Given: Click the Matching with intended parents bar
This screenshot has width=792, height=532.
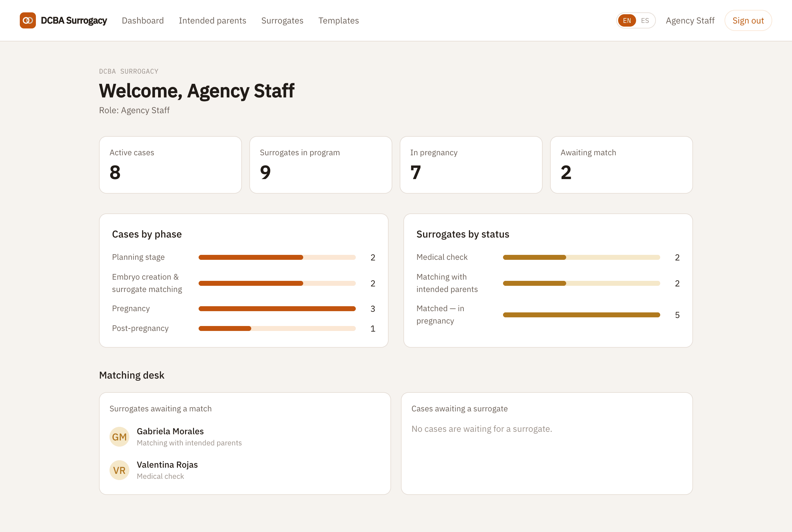Looking at the screenshot, I should pyautogui.click(x=581, y=283).
